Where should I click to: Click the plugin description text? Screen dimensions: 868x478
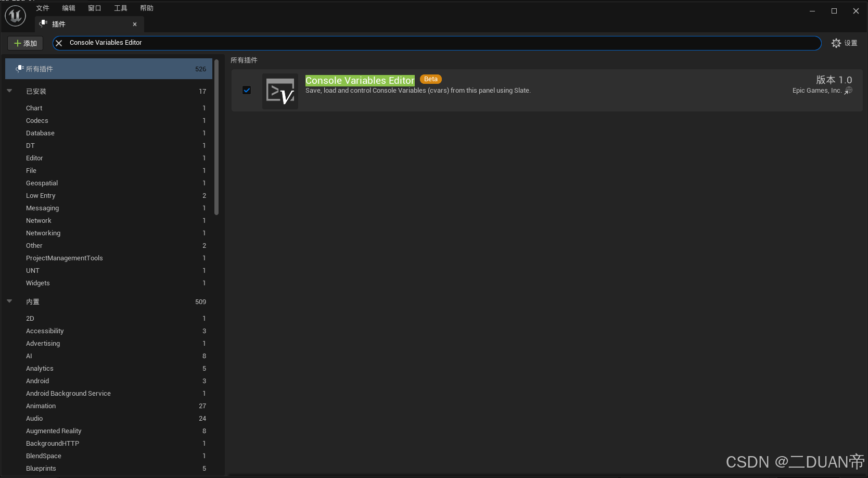418,91
